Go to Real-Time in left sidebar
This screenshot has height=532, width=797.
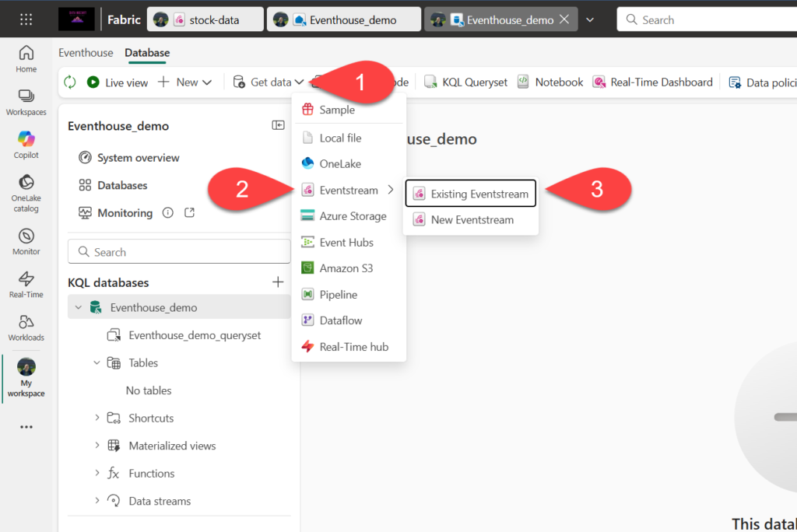(26, 284)
